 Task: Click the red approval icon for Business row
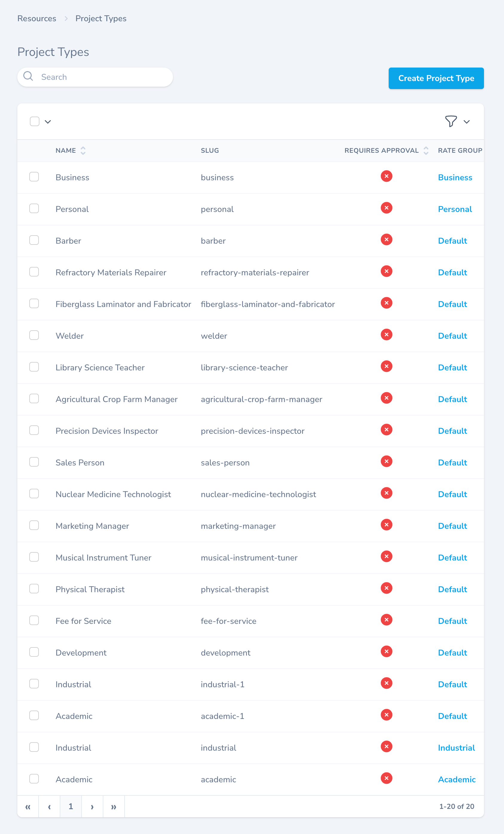pyautogui.click(x=386, y=176)
